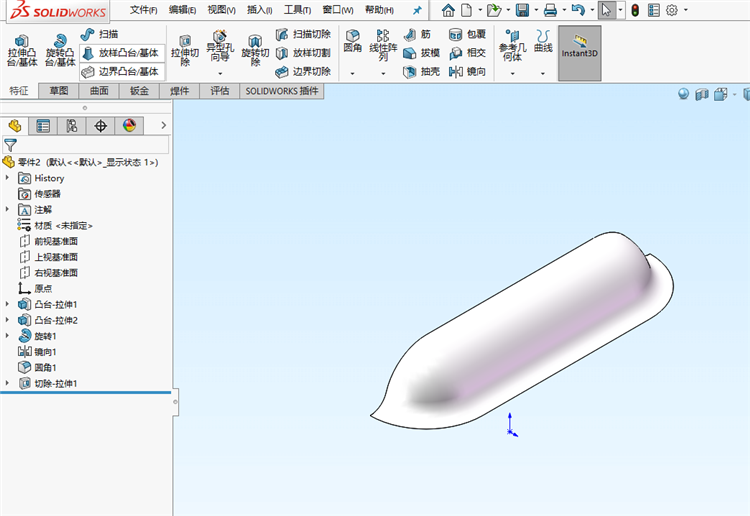Image resolution: width=750 pixels, height=516 pixels.
Task: Open the Hole Wizard (异型孔向导)
Action: (220, 46)
